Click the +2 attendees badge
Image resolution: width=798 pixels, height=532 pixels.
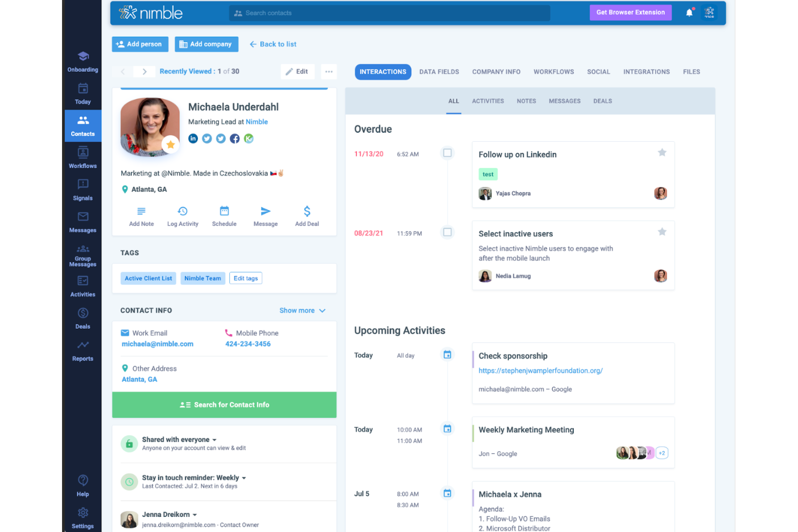point(662,453)
